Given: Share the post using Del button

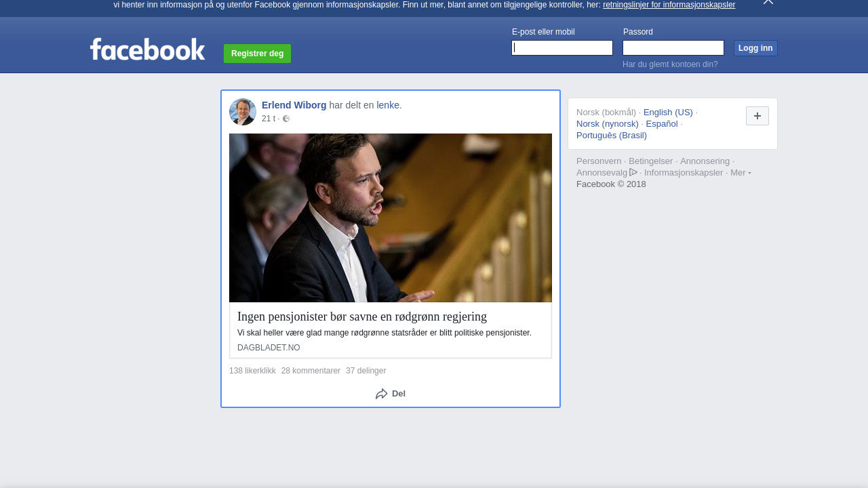Looking at the screenshot, I should (391, 394).
